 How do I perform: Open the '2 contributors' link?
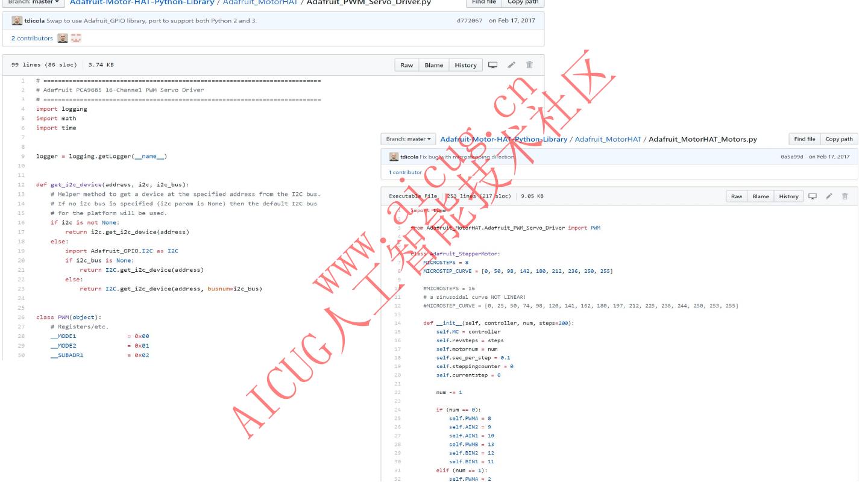pyautogui.click(x=32, y=39)
